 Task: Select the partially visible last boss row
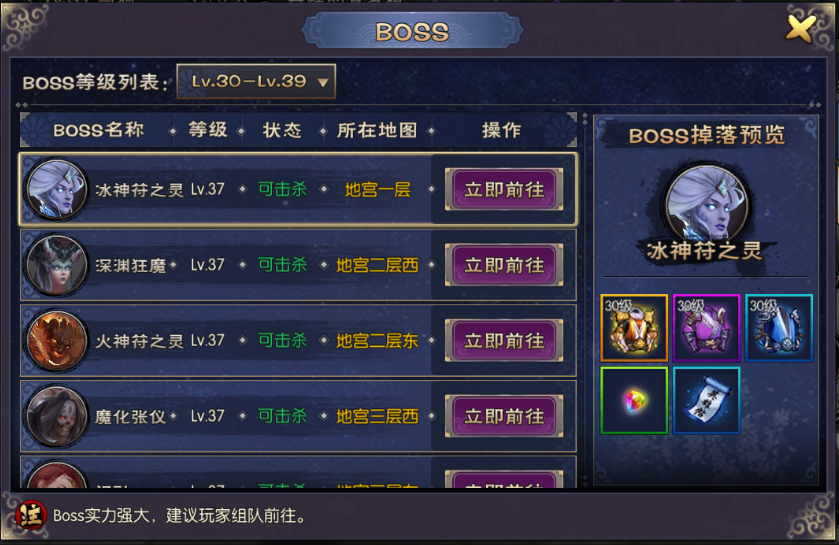(x=298, y=472)
